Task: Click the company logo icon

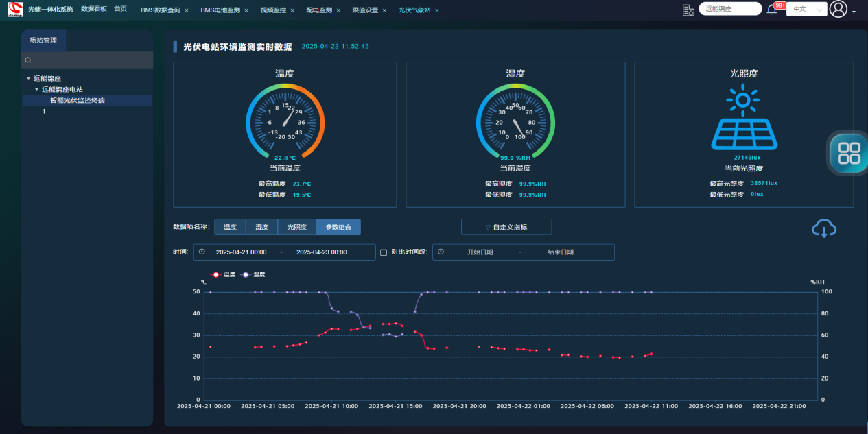Action: click(x=15, y=10)
